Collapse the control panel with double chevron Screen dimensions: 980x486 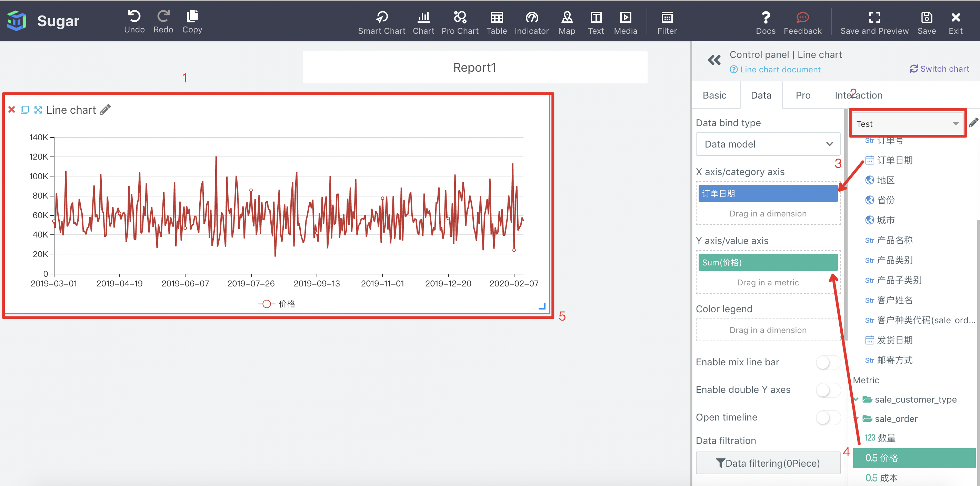714,60
